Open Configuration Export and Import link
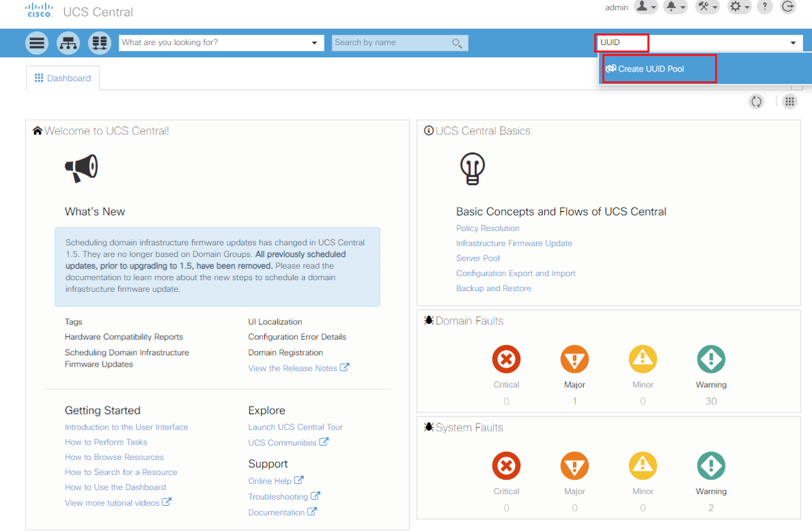The image size is (812, 531). pyautogui.click(x=516, y=273)
